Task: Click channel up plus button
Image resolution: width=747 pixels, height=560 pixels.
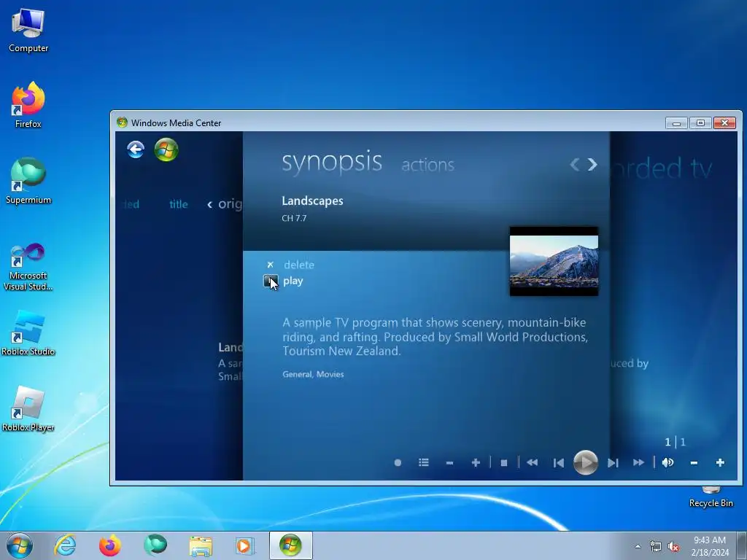Action: click(476, 462)
